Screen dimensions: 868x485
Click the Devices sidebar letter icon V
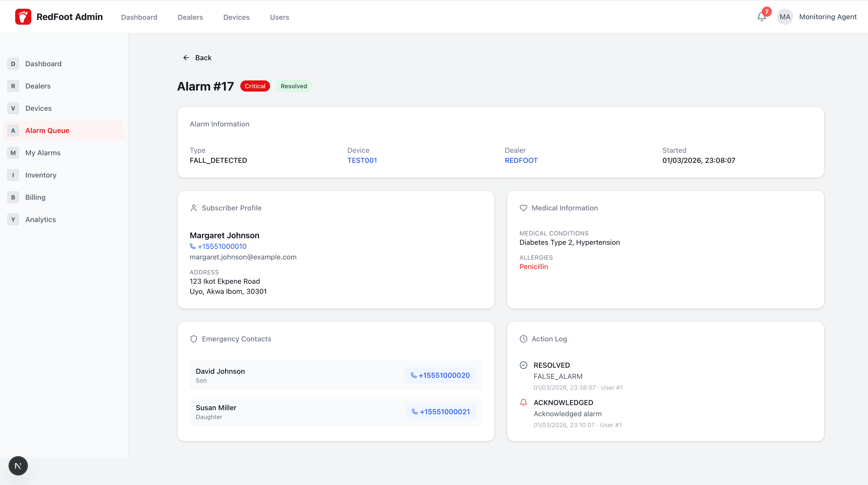[x=13, y=108]
